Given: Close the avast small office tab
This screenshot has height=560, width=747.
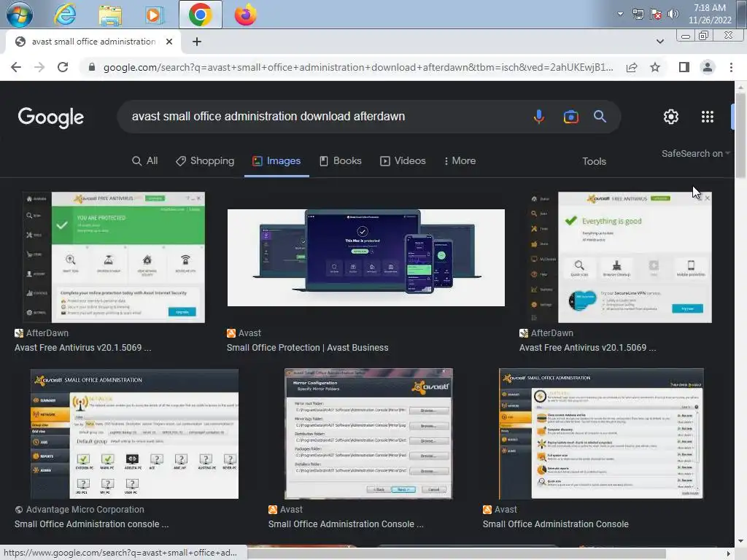Looking at the screenshot, I should pos(169,42).
